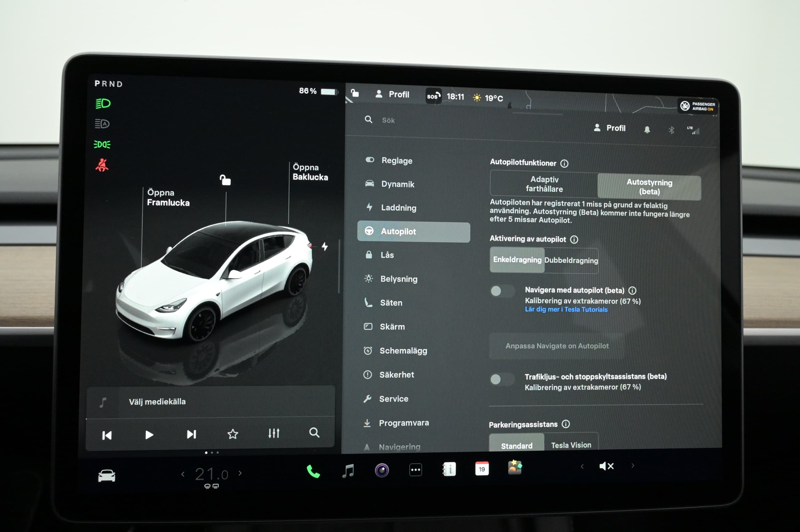
Task: Unmute the volume speaker icon
Action: (x=606, y=466)
